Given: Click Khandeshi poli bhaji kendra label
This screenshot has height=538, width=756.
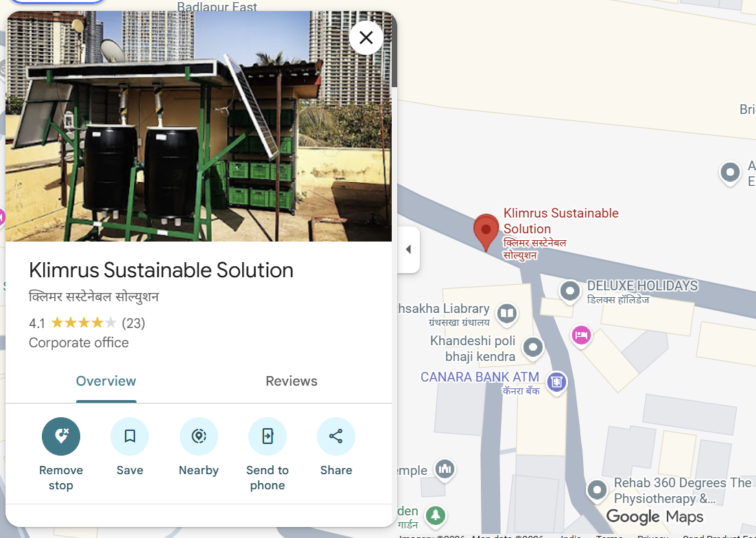Looking at the screenshot, I should (473, 349).
